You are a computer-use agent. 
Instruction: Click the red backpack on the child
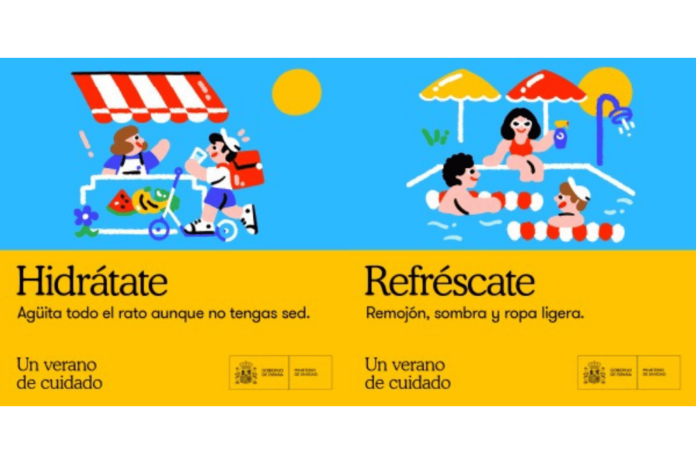[246, 169]
